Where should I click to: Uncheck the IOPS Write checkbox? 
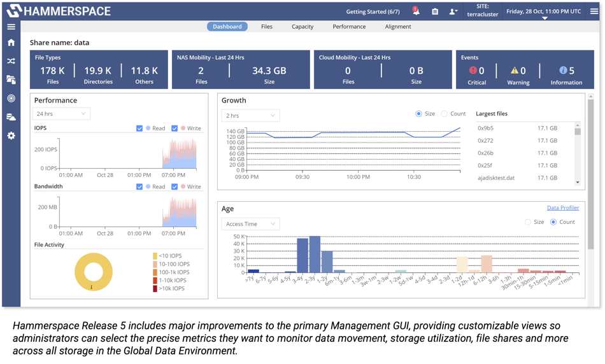174,129
